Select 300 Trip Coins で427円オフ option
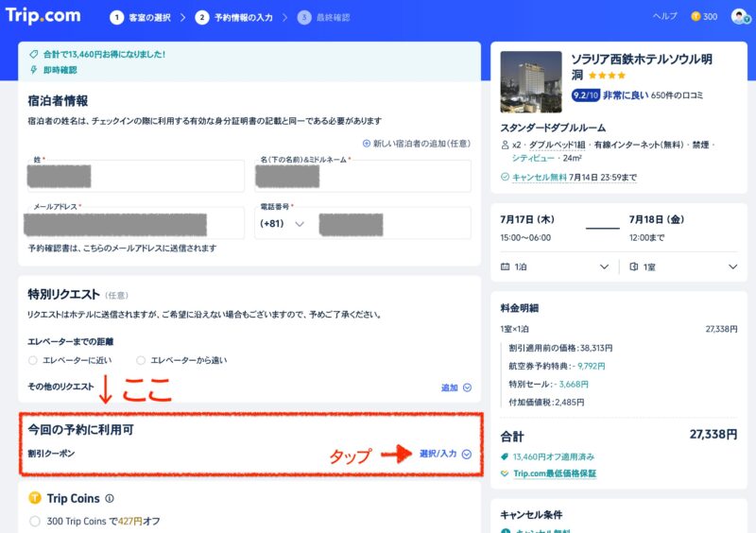756x533 pixels. coord(35,522)
